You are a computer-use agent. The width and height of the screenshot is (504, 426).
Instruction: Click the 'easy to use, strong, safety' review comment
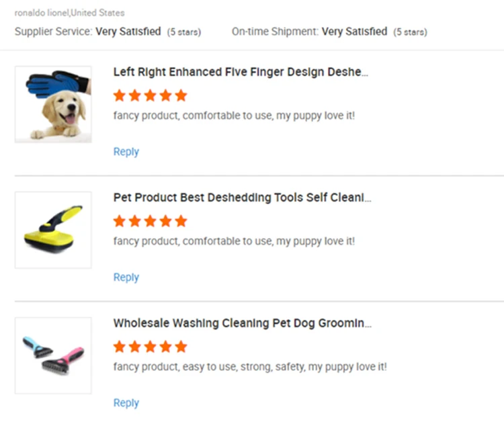(250, 367)
